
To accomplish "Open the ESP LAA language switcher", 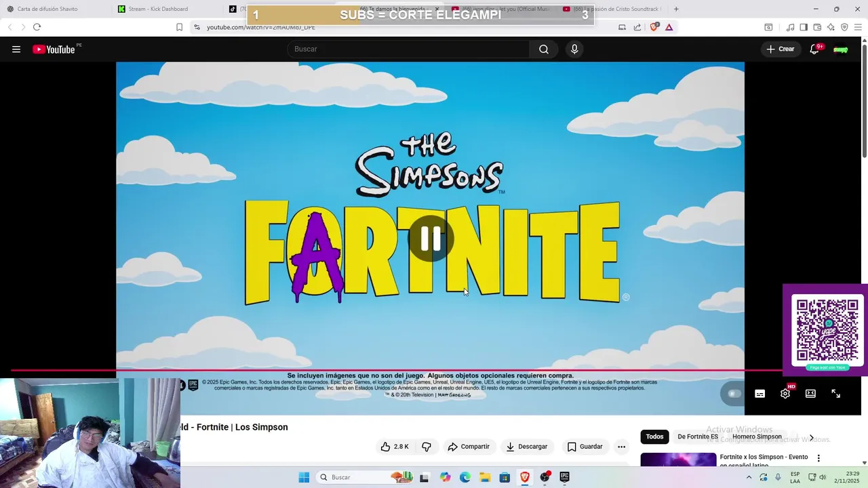I will point(795,477).
